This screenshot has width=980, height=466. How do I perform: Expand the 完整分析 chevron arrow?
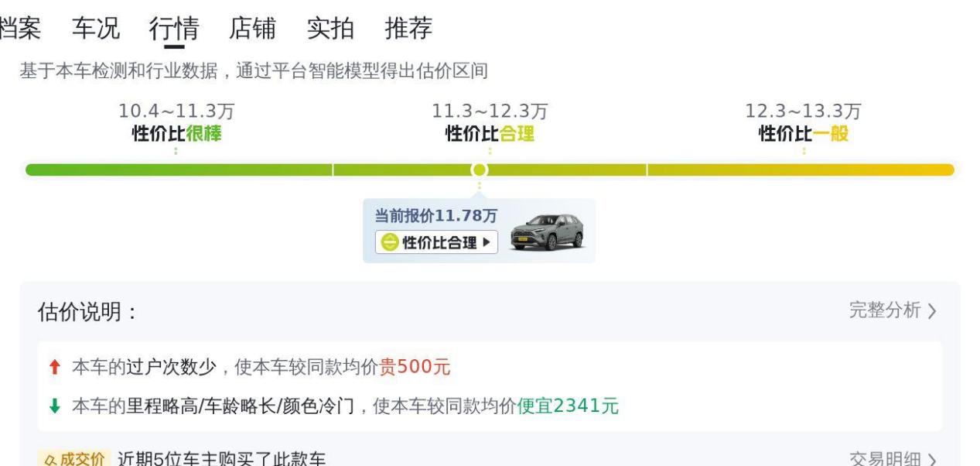point(932,311)
